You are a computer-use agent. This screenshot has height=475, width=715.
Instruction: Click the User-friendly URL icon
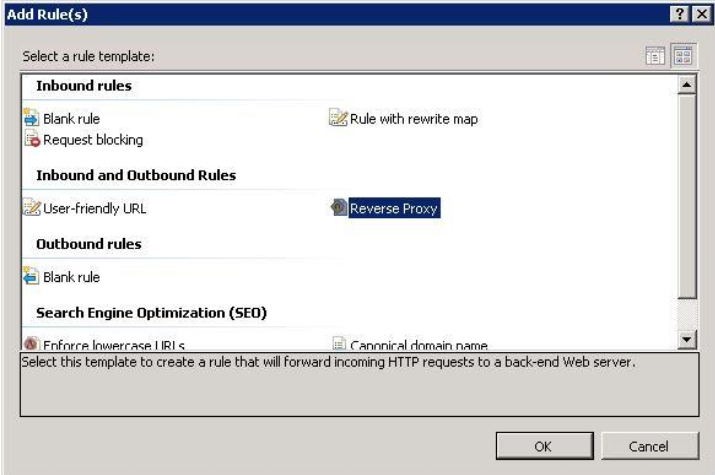coord(31,207)
